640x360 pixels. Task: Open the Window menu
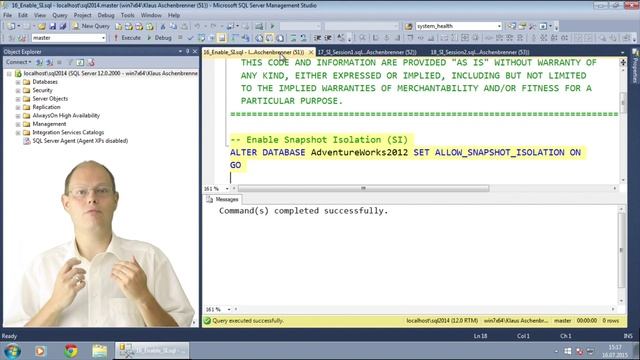(x=151, y=15)
